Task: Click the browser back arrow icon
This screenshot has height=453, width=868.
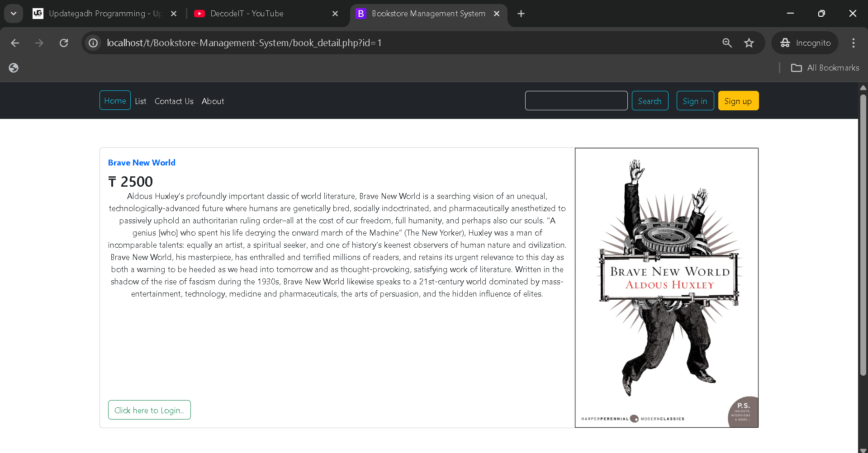Action: coord(15,43)
